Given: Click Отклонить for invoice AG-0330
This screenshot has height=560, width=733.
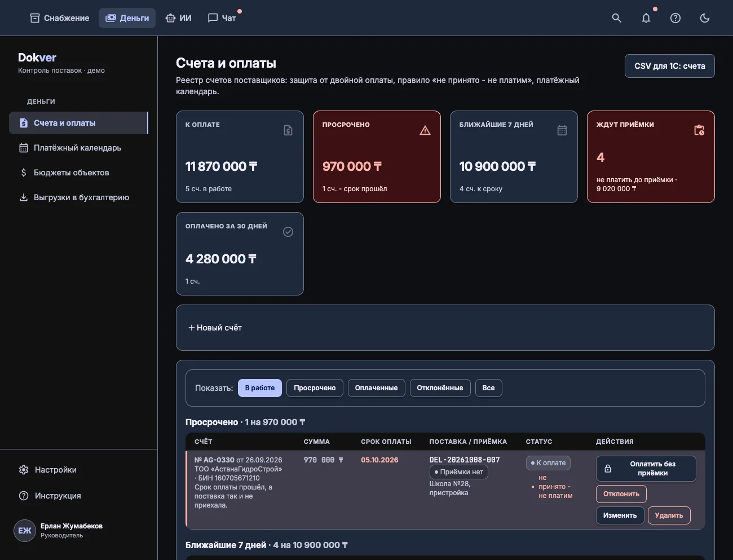Looking at the screenshot, I should click(x=621, y=494).
